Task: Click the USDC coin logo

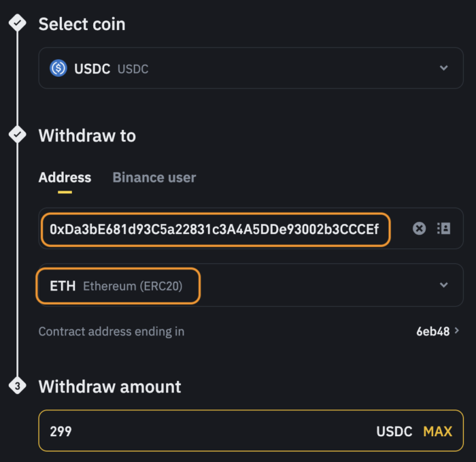Action: pyautogui.click(x=58, y=68)
